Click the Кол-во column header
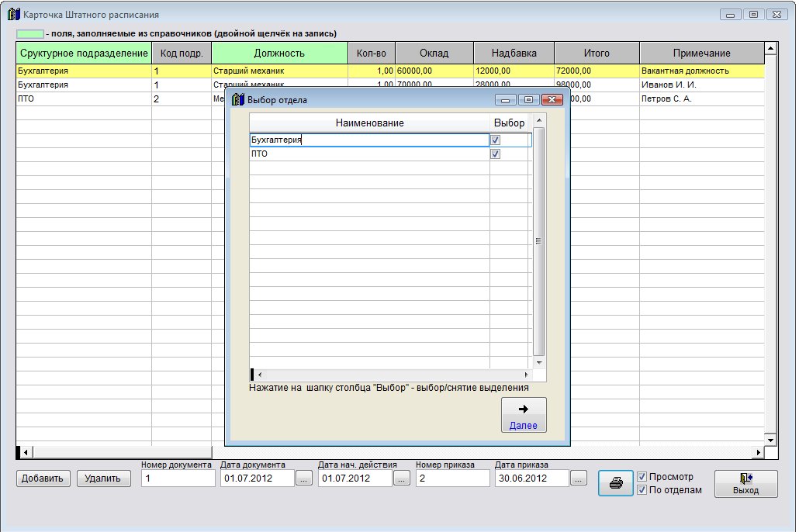Screen dimensions: 799x532 pyautogui.click(x=372, y=53)
